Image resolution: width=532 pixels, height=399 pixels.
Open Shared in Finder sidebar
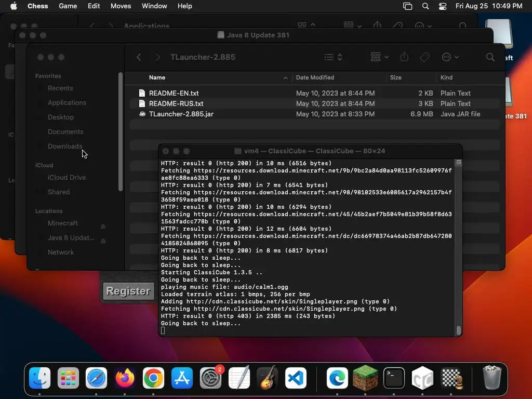59,192
